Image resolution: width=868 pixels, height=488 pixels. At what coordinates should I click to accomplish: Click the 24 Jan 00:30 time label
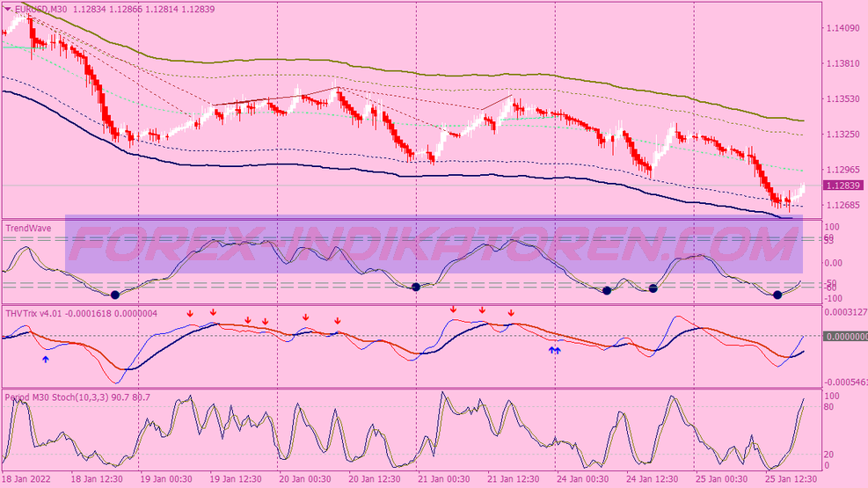coord(583,479)
